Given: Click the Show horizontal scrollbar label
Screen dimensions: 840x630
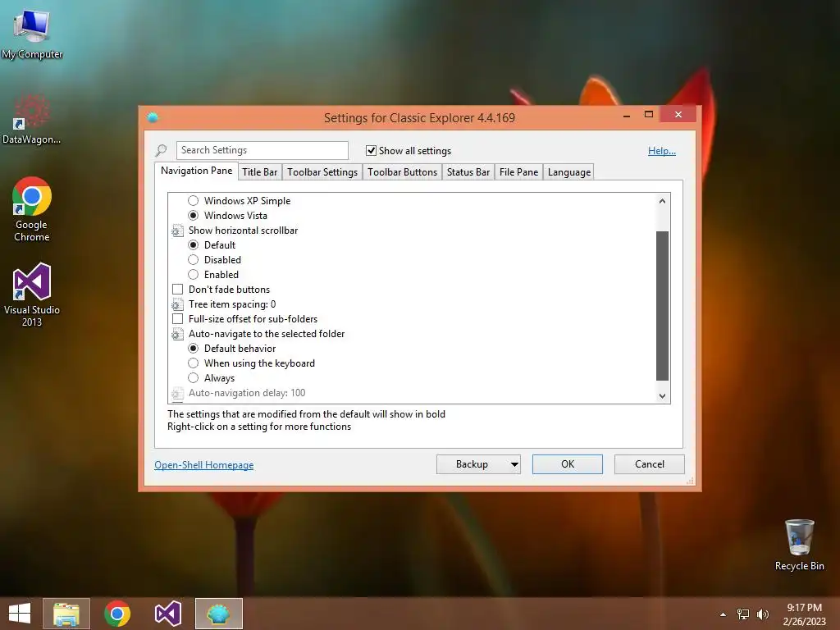Looking at the screenshot, I should (243, 231).
